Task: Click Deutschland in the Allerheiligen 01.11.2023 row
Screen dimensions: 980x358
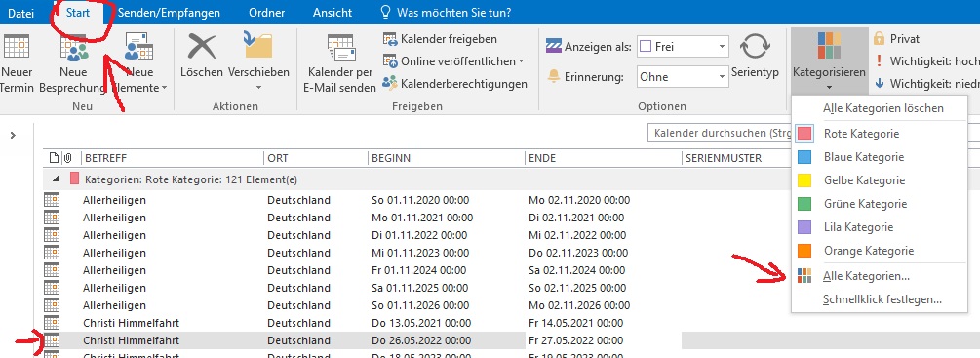Action: click(x=298, y=253)
